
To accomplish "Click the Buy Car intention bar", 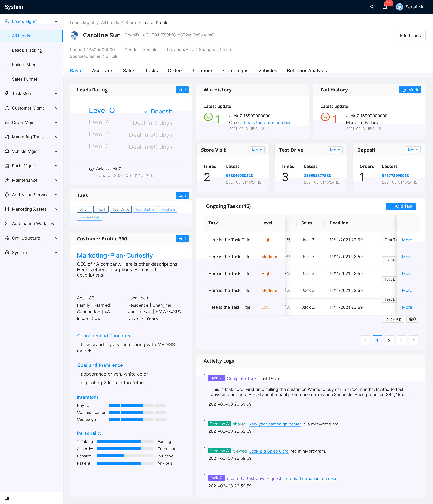I will tap(137, 405).
